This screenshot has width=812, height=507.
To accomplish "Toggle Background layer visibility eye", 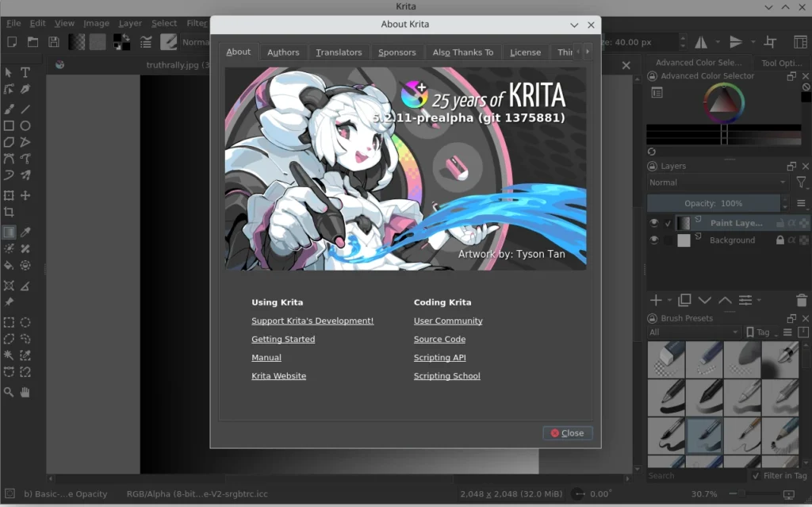I will click(654, 240).
